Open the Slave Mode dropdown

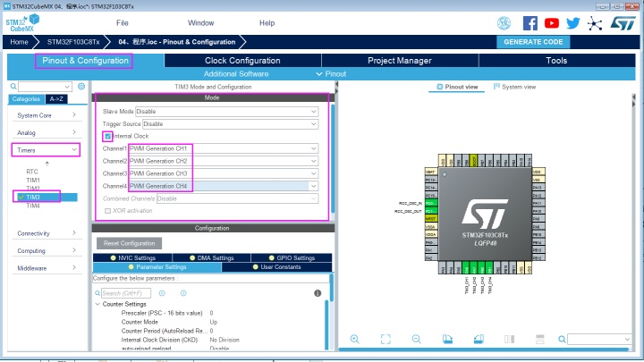point(226,111)
